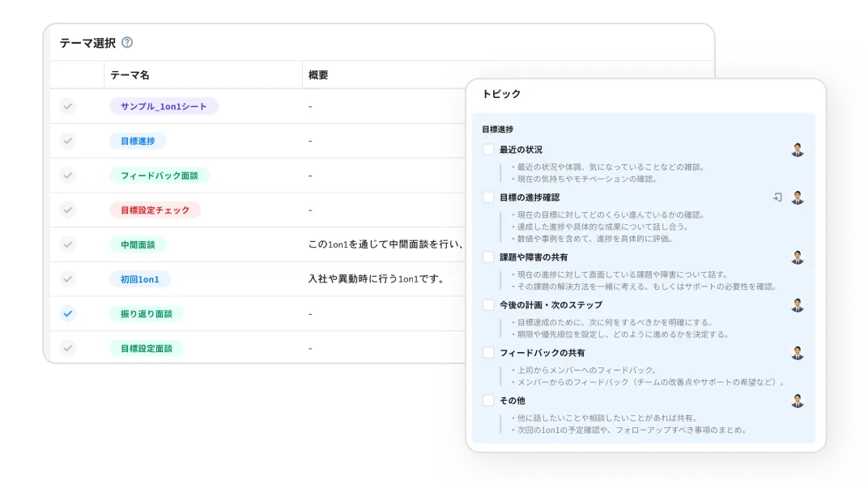Click the avatar next to 今後の計画・次のステップ

point(800,305)
